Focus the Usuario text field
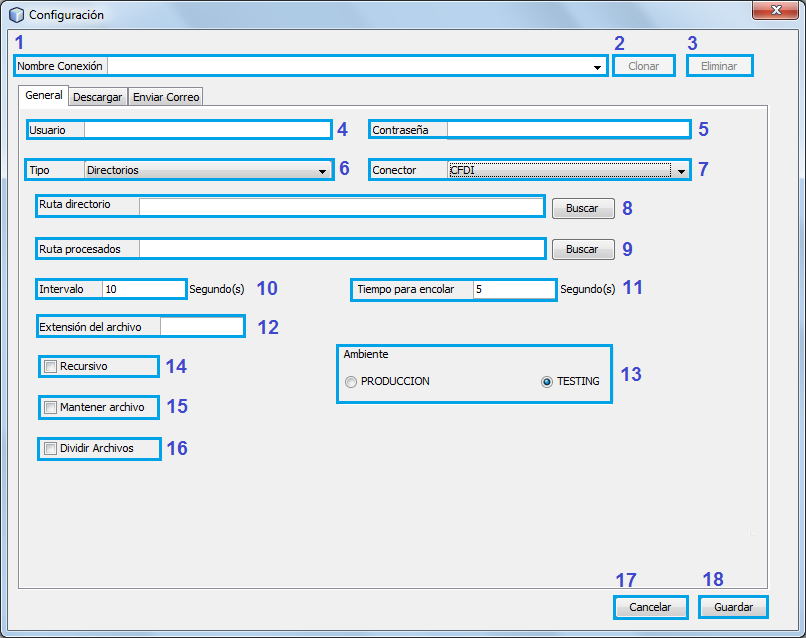Image resolution: width=806 pixels, height=638 pixels. 206,130
